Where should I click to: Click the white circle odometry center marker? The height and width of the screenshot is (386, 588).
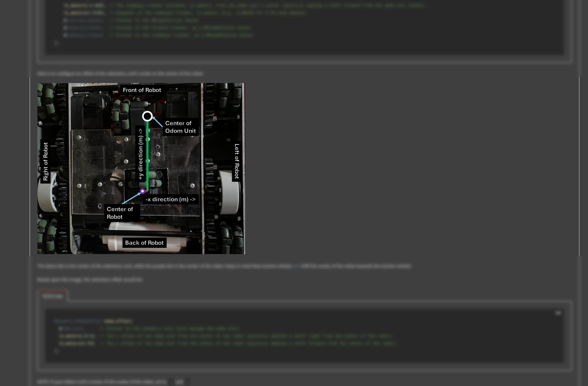[x=147, y=116]
